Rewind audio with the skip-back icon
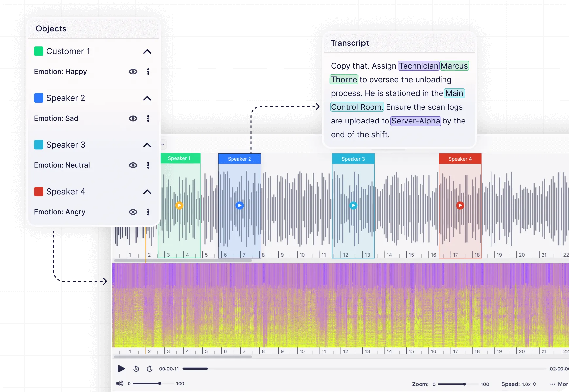Image resolution: width=569 pixels, height=392 pixels. (x=136, y=369)
